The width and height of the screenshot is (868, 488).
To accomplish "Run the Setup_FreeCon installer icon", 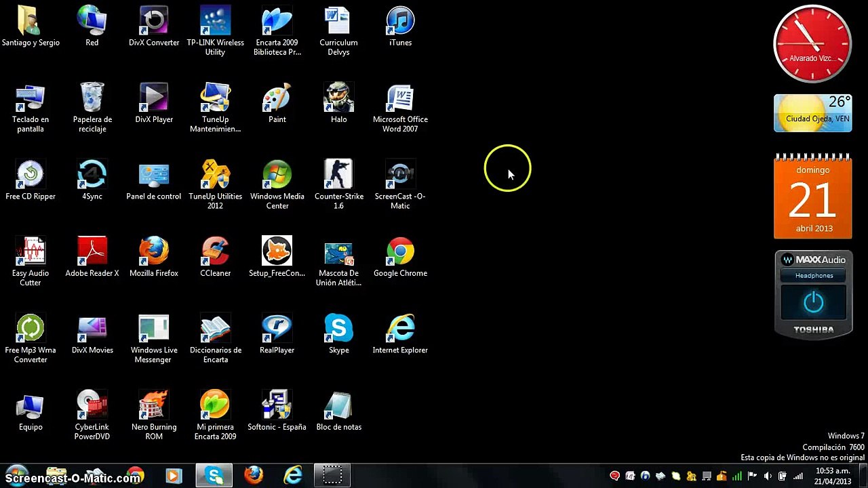I will (277, 258).
